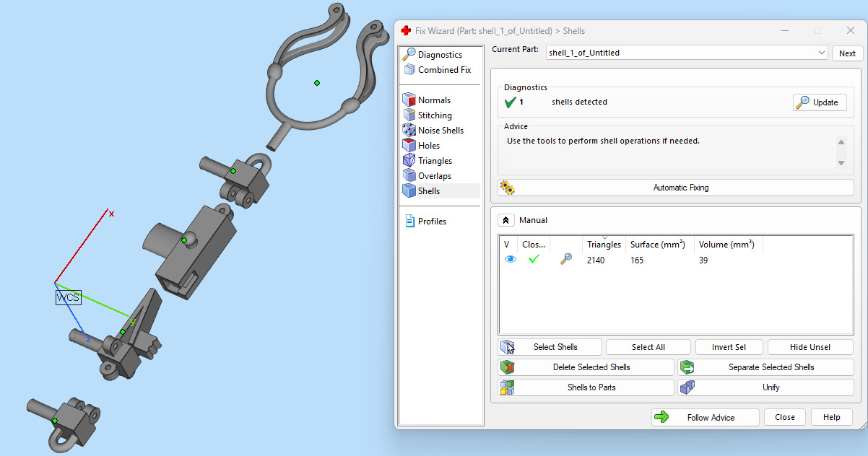Go to Normals fix step
868x456 pixels.
[x=434, y=100]
